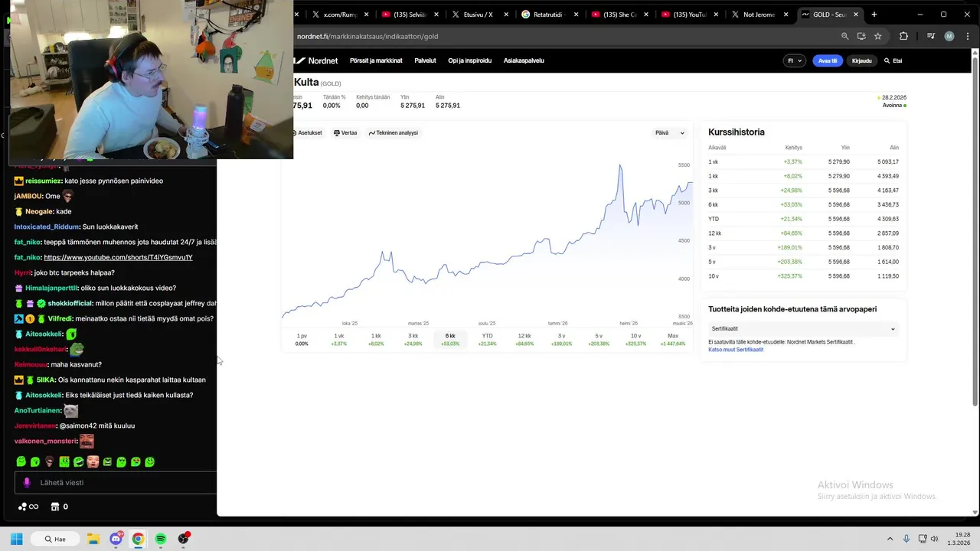The width and height of the screenshot is (980, 551).
Task: Select 1 kk chart period
Action: pyautogui.click(x=376, y=339)
